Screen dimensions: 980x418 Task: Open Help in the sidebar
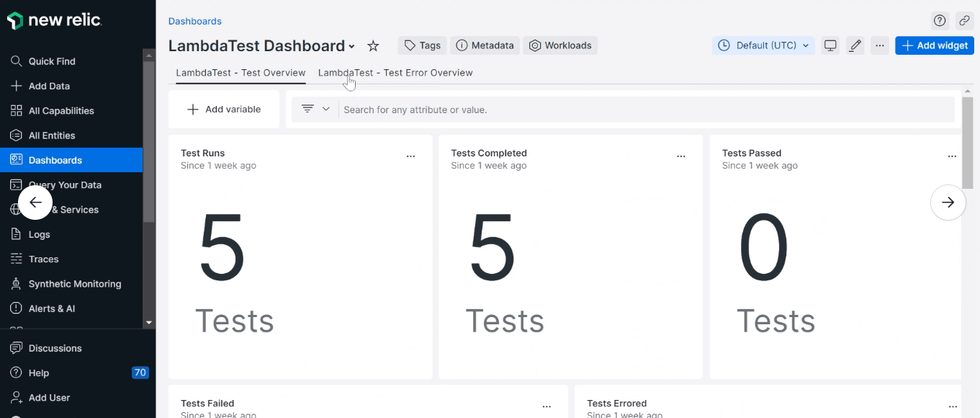click(39, 373)
